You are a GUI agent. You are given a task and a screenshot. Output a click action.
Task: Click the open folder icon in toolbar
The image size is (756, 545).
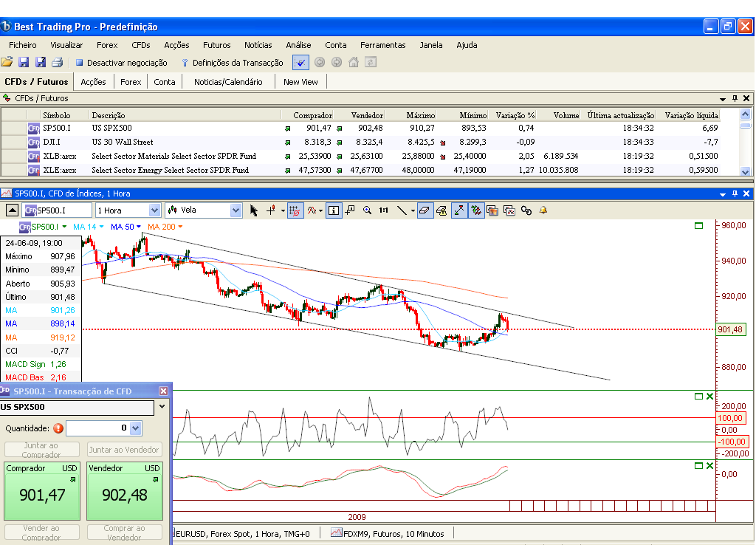7,62
